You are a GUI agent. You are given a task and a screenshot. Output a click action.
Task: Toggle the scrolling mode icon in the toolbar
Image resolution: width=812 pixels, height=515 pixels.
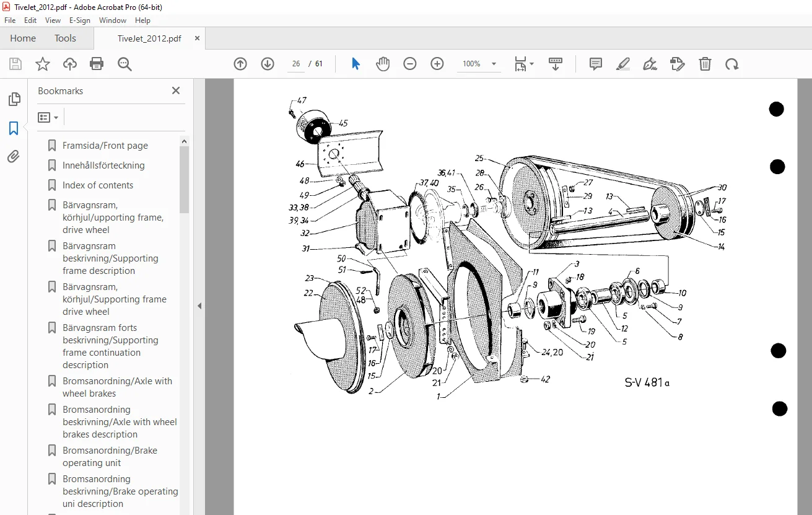click(x=555, y=64)
